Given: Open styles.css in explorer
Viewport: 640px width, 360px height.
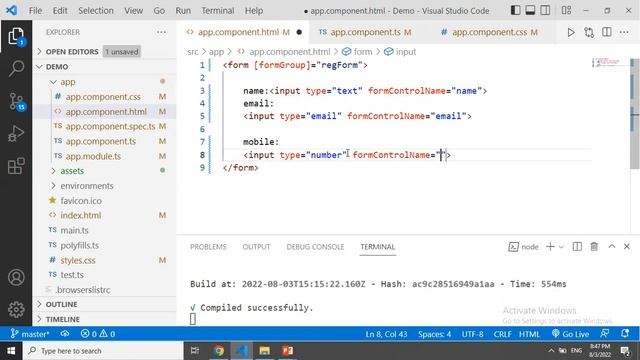Looking at the screenshot, I should [x=78, y=260].
